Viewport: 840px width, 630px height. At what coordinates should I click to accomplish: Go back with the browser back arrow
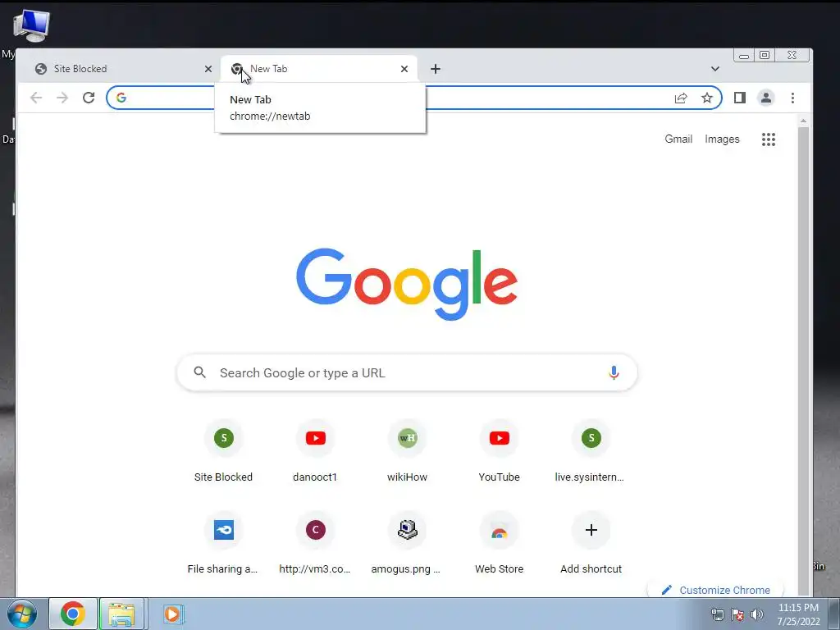click(36, 98)
